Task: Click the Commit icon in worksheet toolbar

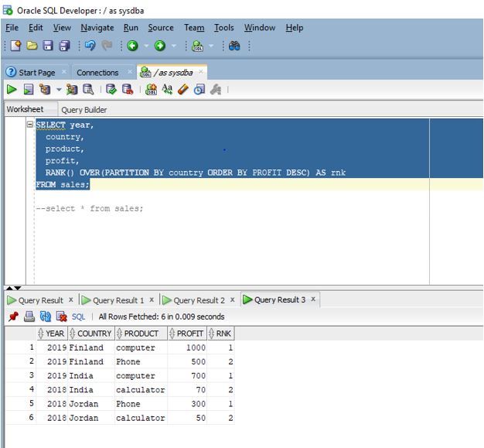Action: click(x=111, y=90)
